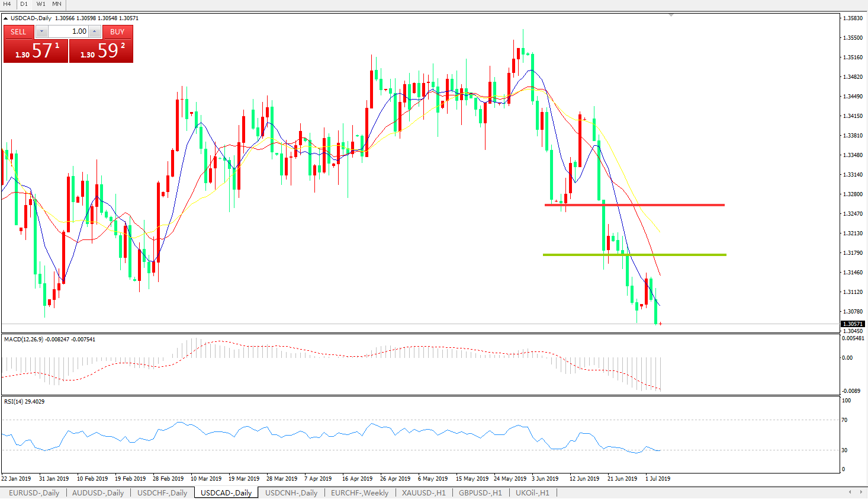Decrease trade volume with the down arrow
868x499 pixels.
point(41,31)
